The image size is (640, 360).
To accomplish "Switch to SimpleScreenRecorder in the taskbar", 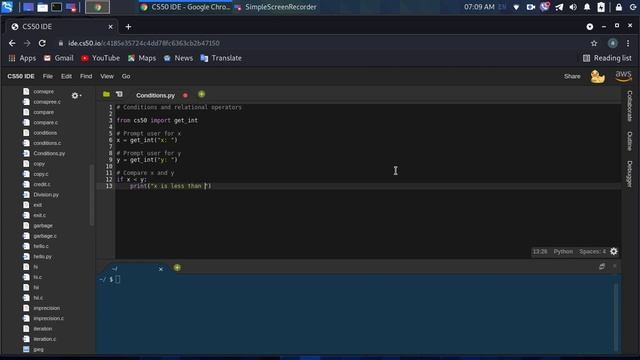I will pos(276,7).
